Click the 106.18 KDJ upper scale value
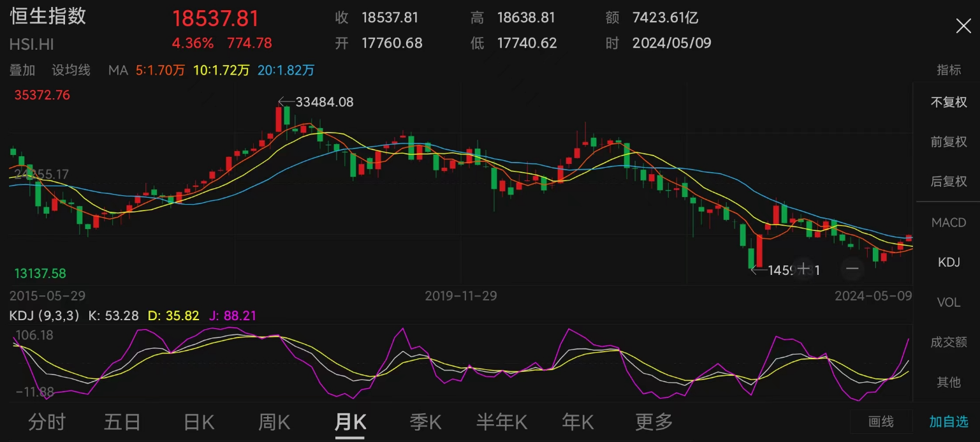This screenshot has width=980, height=442. point(35,335)
